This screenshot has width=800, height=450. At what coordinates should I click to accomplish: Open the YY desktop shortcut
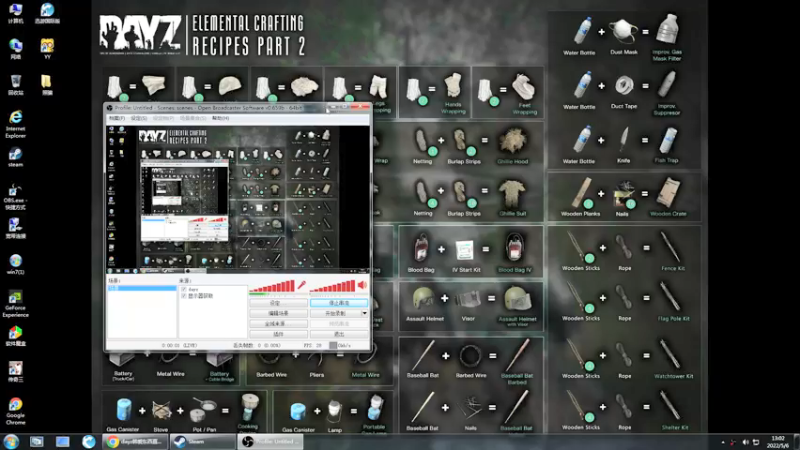coord(47,49)
